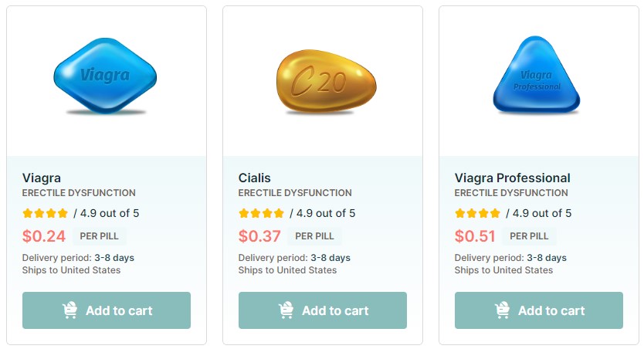The width and height of the screenshot is (644, 349).
Task: Click cart icon on Viagra's button
Action: [70, 310]
